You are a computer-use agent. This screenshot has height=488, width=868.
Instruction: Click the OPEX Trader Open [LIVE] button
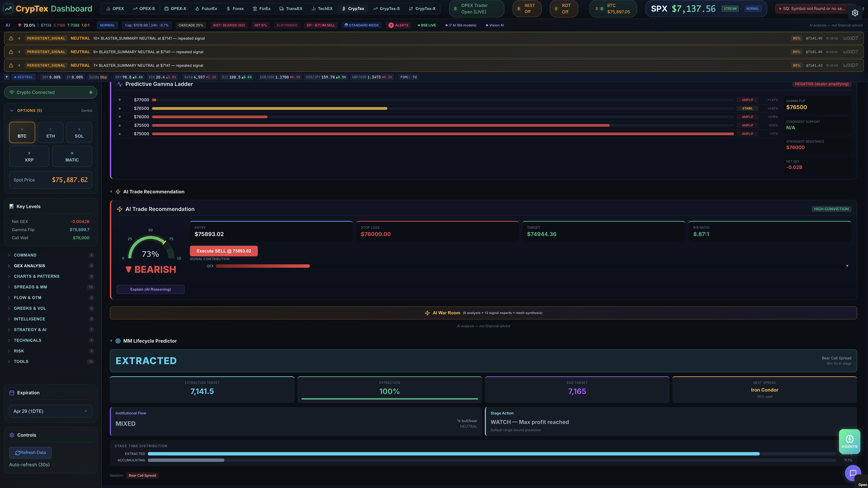[x=476, y=9]
